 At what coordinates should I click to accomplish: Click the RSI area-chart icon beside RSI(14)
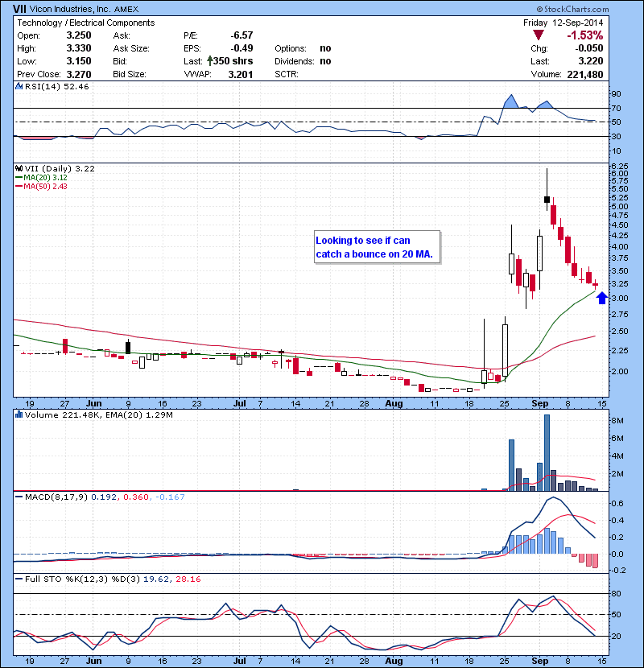coord(19,86)
